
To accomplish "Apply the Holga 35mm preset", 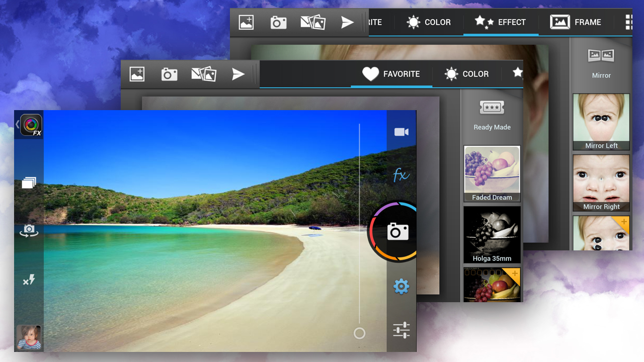I will click(x=492, y=235).
